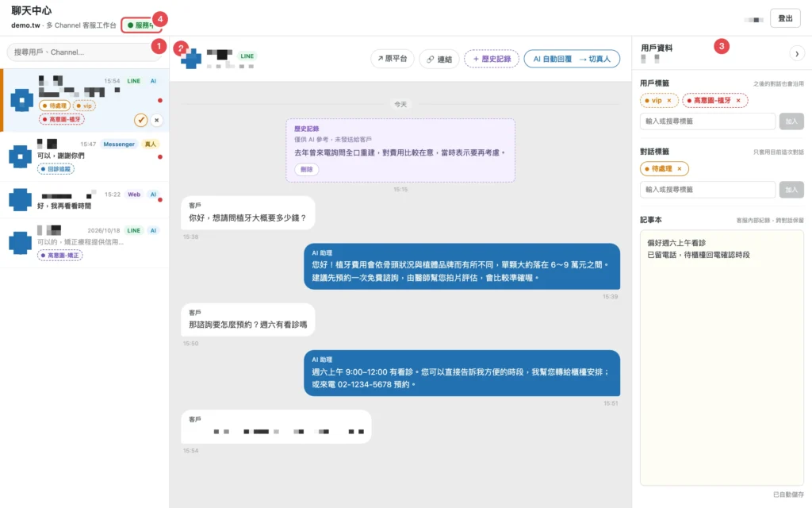
Task: Switch AI 自動回覆 to 切真人
Action: click(x=572, y=59)
